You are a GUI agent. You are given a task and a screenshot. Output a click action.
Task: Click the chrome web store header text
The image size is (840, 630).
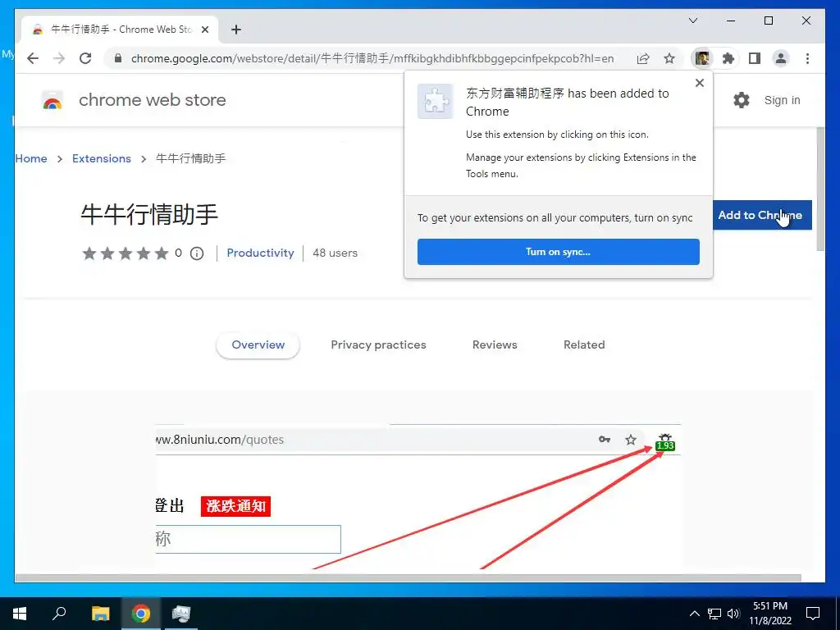click(x=152, y=100)
